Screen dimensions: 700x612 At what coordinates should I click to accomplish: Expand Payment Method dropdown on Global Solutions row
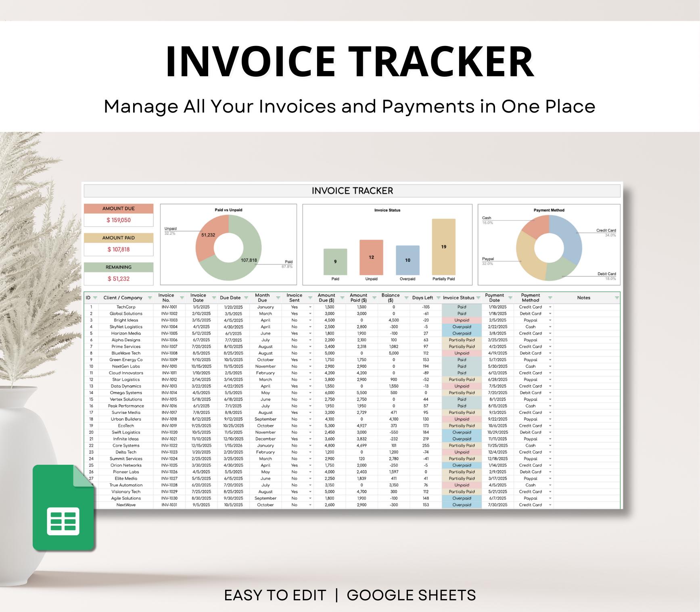[x=550, y=313]
